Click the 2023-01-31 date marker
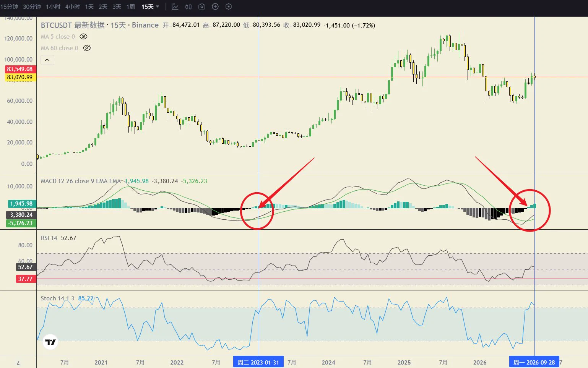Screen dimensions: 588x368 point(258,362)
